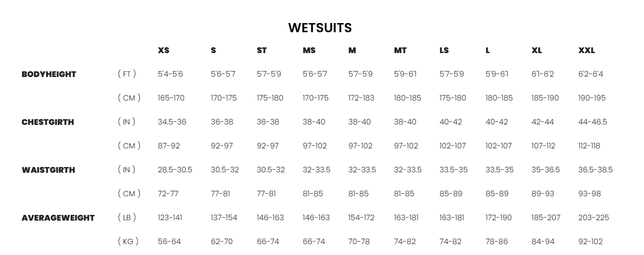
Task: Click the 203-225 pound weight cell
Action: pos(593,218)
